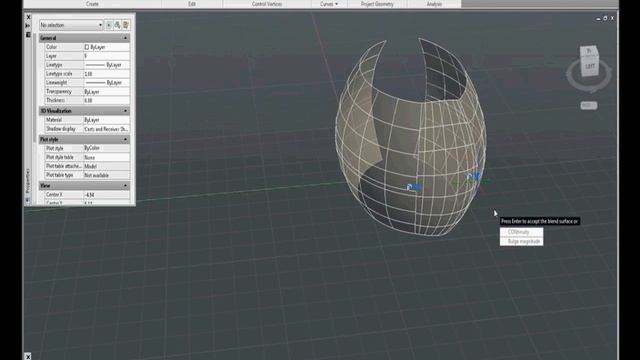Expand the Curves panel dropdown
This screenshot has height=360, width=640.
click(329, 4)
